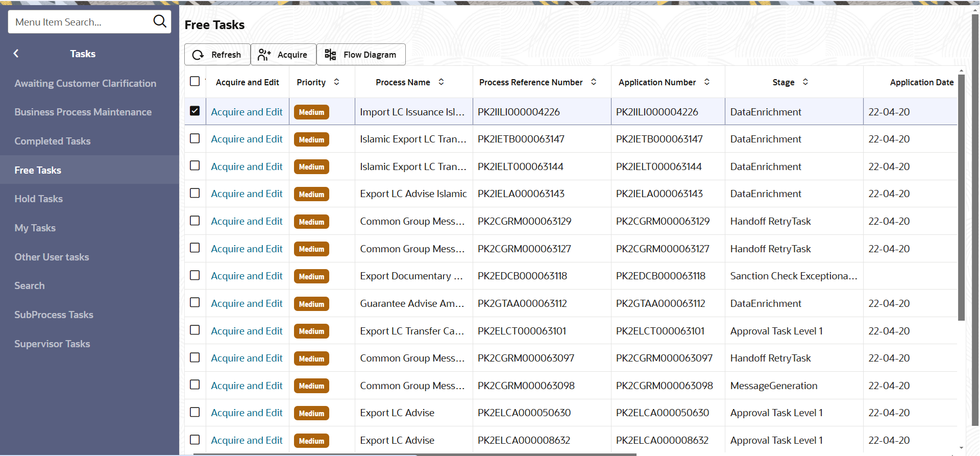The width and height of the screenshot is (980, 456).
Task: Open the Flow Diagram button
Action: 361,55
